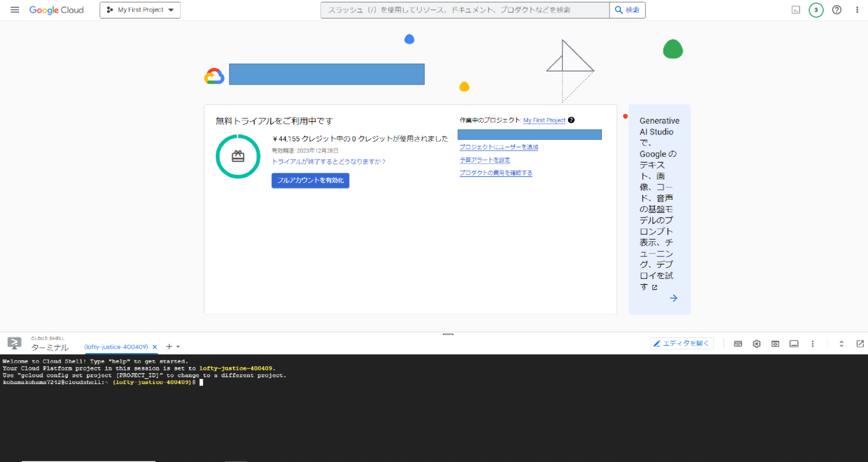Open Cloud Shell more options menu
Screen dimensions: 868x462
[x=813, y=344]
